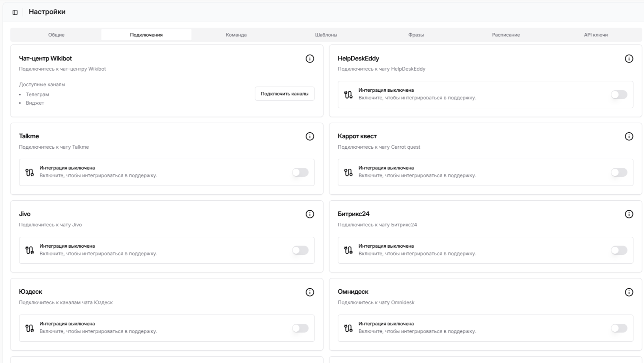Open info for Чат-центр Wikibot
The height and width of the screenshot is (363, 644).
tap(310, 58)
